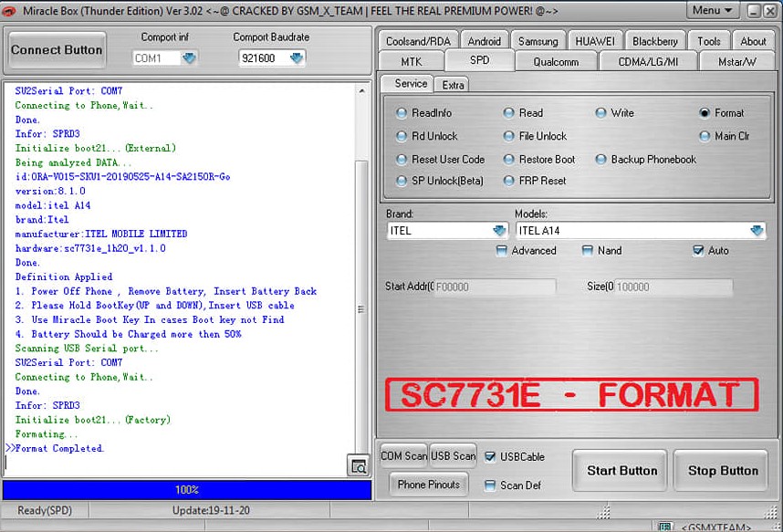Viewport: 783px width, 532px height.
Task: Select the ReadInfo radio option
Action: point(401,113)
